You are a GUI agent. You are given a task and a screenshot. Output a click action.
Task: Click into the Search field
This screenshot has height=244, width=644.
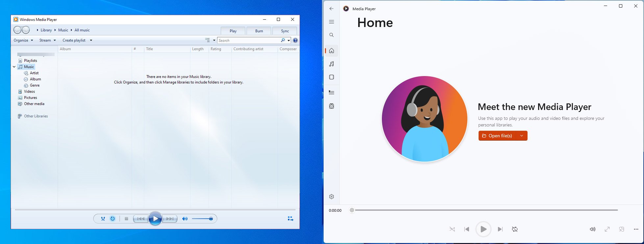tap(249, 41)
